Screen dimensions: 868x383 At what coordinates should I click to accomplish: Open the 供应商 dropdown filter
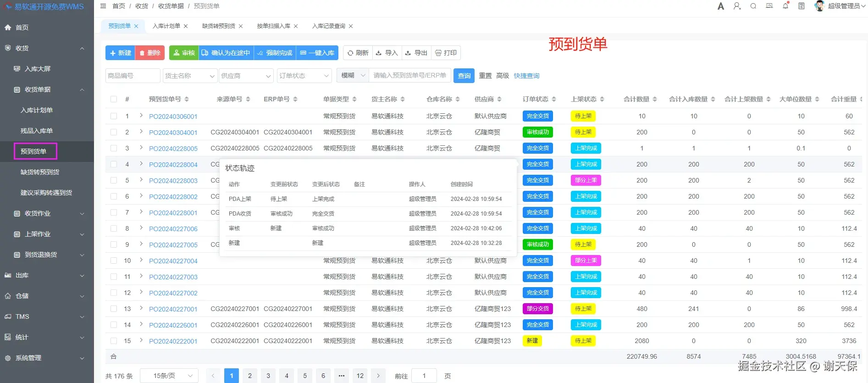[246, 76]
